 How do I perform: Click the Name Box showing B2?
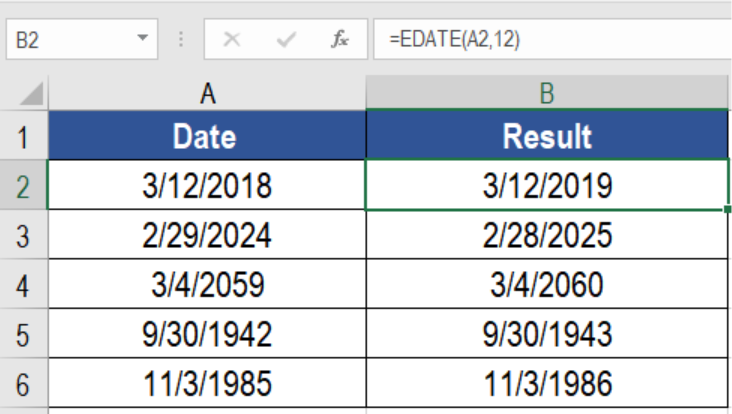[82, 39]
